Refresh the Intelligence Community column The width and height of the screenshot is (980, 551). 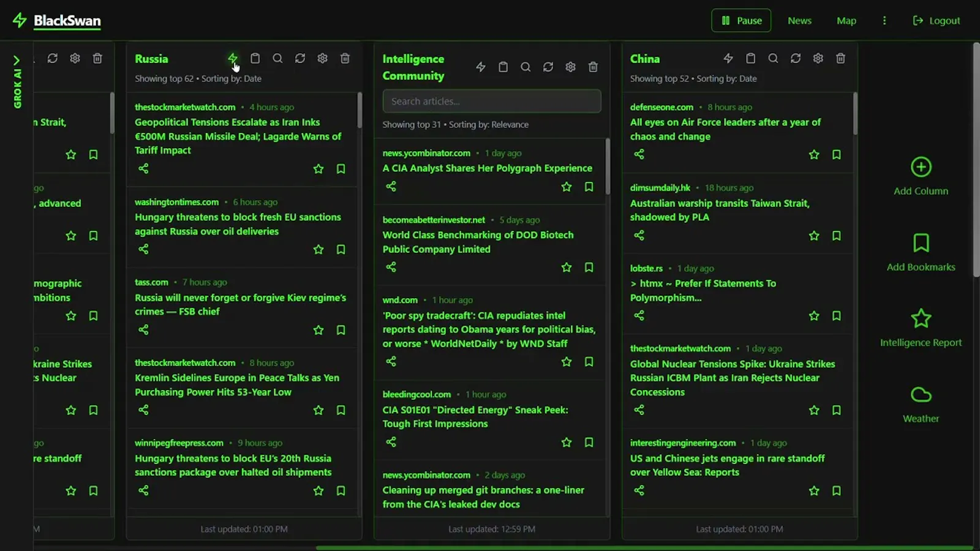click(x=548, y=67)
